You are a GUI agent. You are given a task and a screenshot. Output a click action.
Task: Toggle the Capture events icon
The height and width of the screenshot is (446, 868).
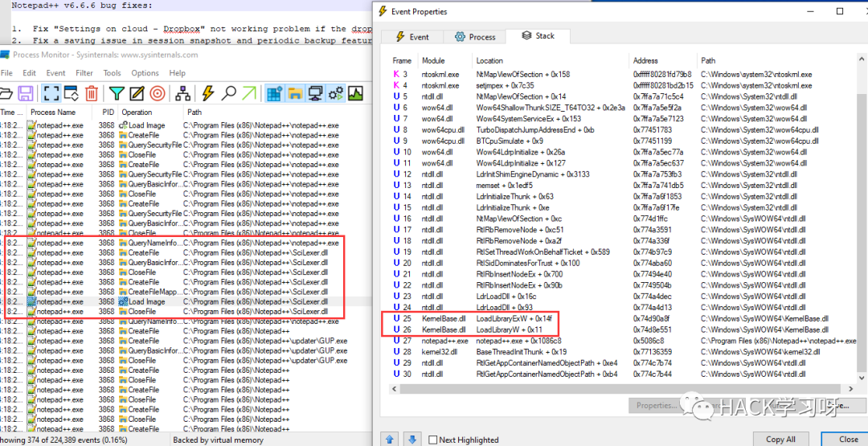(x=51, y=93)
